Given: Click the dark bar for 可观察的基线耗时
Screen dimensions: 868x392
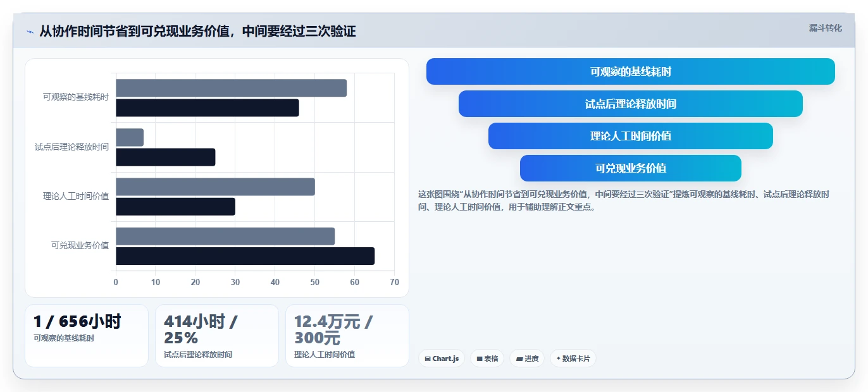Looking at the screenshot, I should click(207, 107).
